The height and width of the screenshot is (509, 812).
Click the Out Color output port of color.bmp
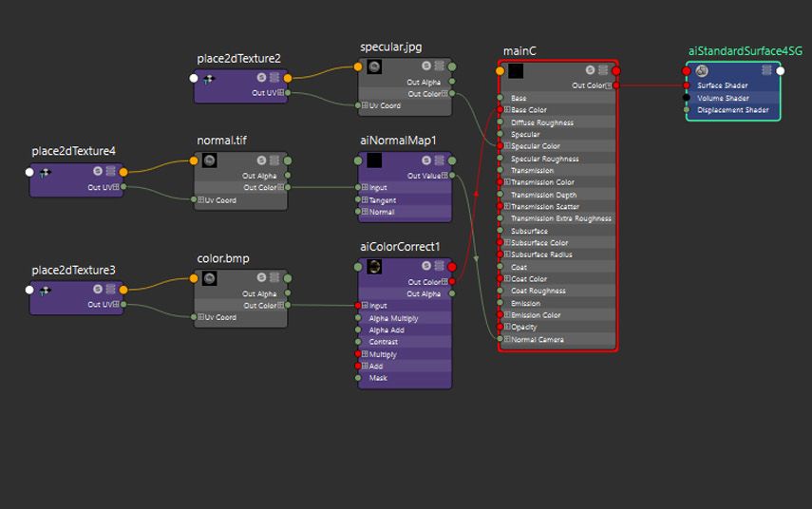[x=289, y=305]
